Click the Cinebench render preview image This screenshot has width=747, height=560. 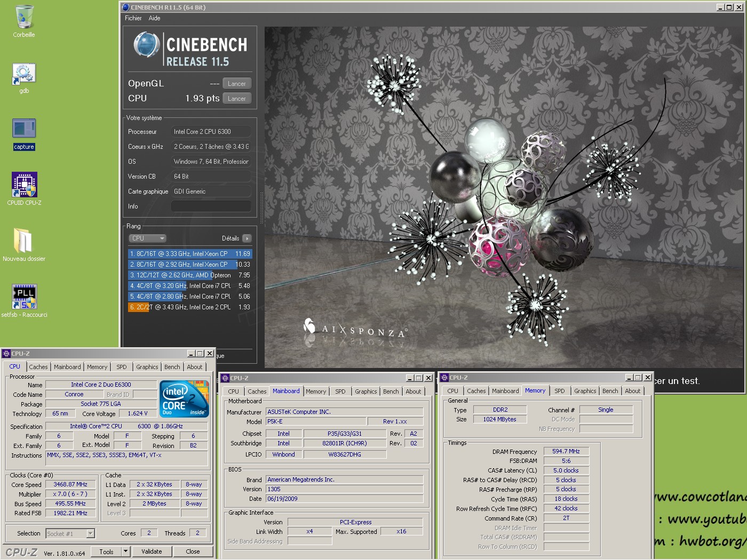(x=503, y=197)
